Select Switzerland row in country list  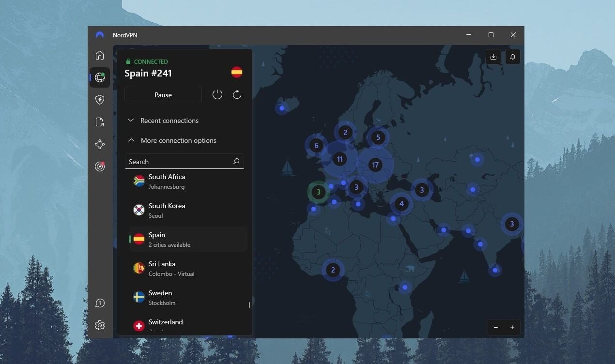[188, 325]
